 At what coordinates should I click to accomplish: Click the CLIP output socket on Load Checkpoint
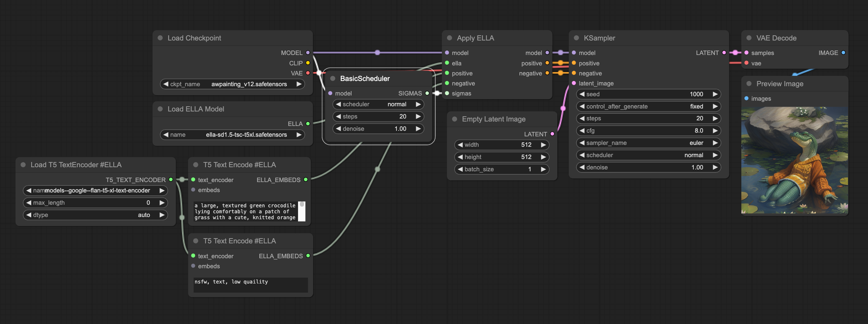tap(308, 63)
